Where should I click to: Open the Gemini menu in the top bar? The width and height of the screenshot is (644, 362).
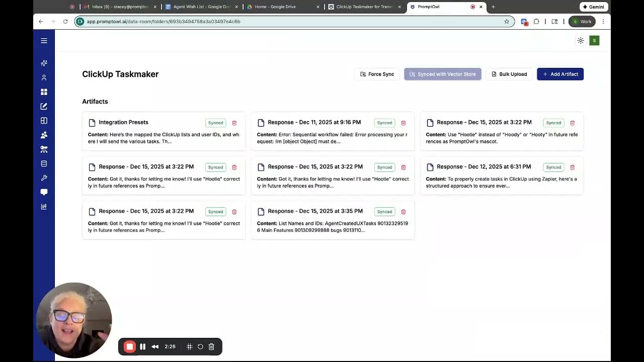[594, 7]
